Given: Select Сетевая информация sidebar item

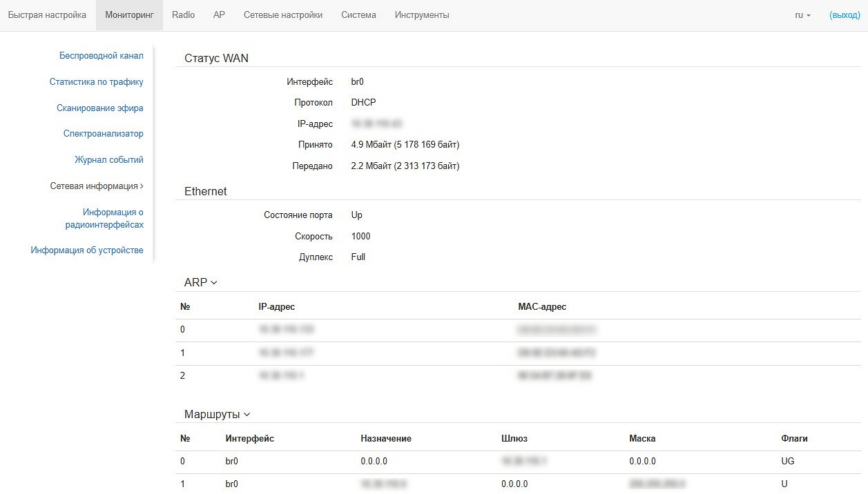Looking at the screenshot, I should [97, 186].
